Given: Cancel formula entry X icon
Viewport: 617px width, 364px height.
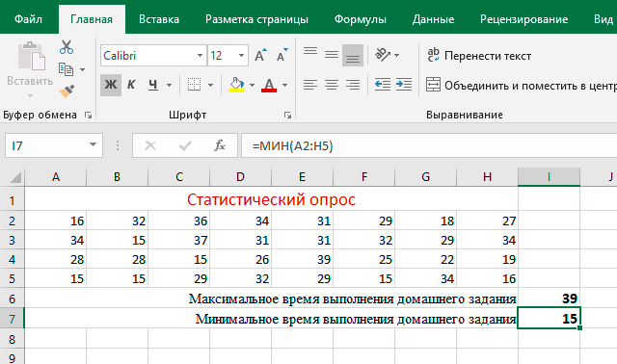Looking at the screenshot, I should pos(150,145).
